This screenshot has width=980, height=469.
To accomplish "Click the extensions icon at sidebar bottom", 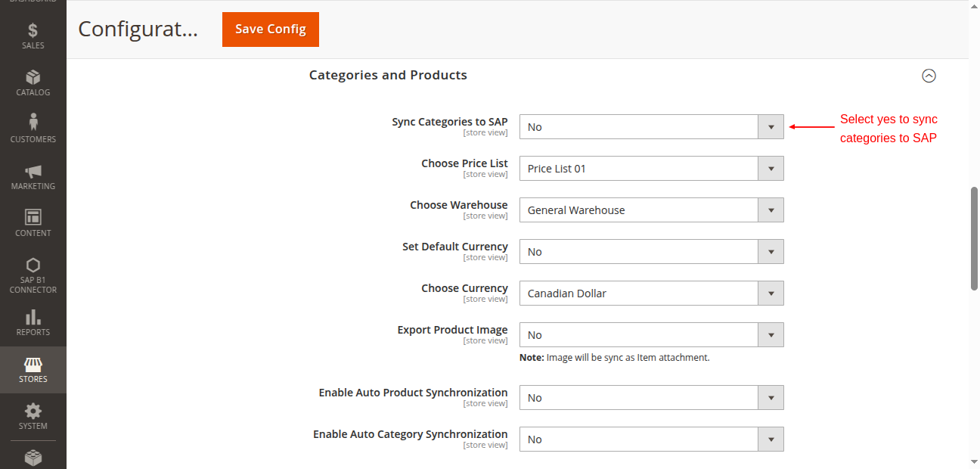I will 33,457.
